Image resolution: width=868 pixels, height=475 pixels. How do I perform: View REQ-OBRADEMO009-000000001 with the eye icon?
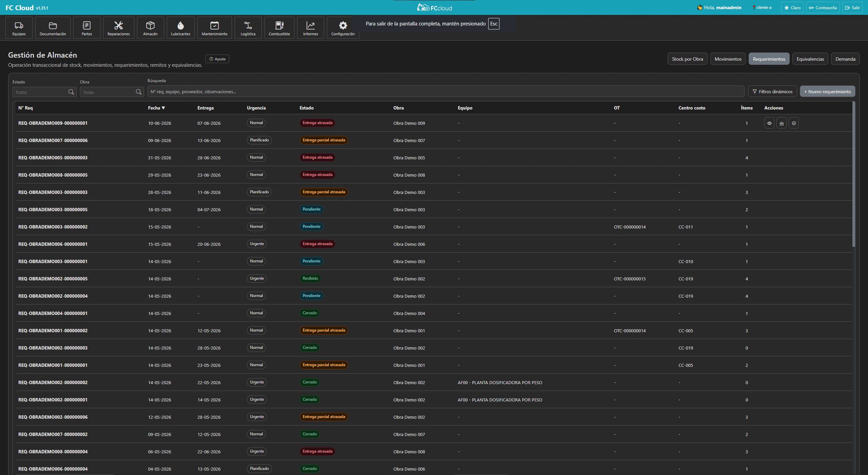click(x=769, y=123)
